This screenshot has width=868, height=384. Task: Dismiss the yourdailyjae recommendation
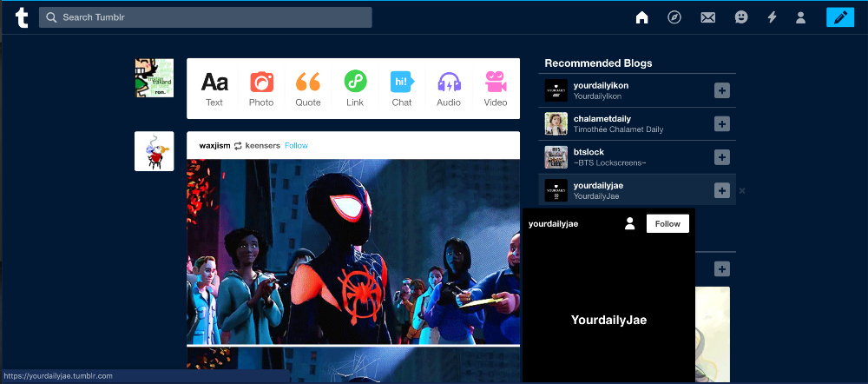(x=742, y=190)
